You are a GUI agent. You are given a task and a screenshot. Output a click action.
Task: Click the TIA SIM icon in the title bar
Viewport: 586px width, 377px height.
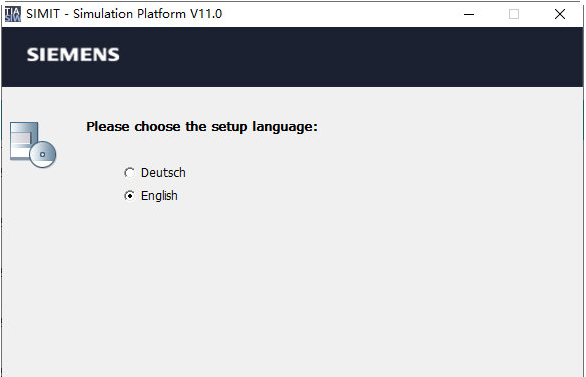[x=13, y=14]
